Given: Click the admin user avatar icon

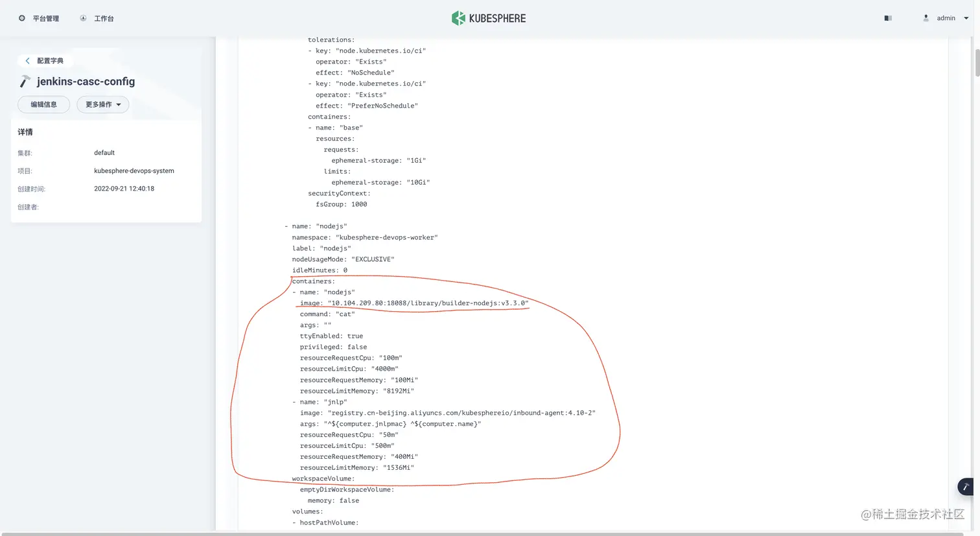Looking at the screenshot, I should click(x=926, y=18).
